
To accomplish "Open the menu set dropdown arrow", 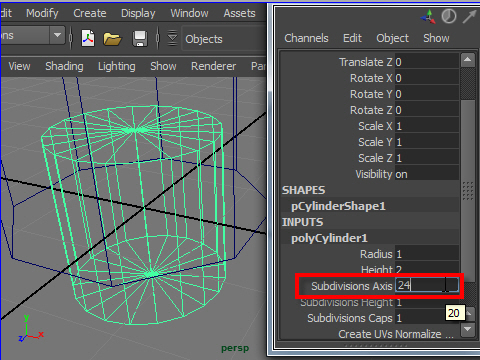I will point(57,35).
